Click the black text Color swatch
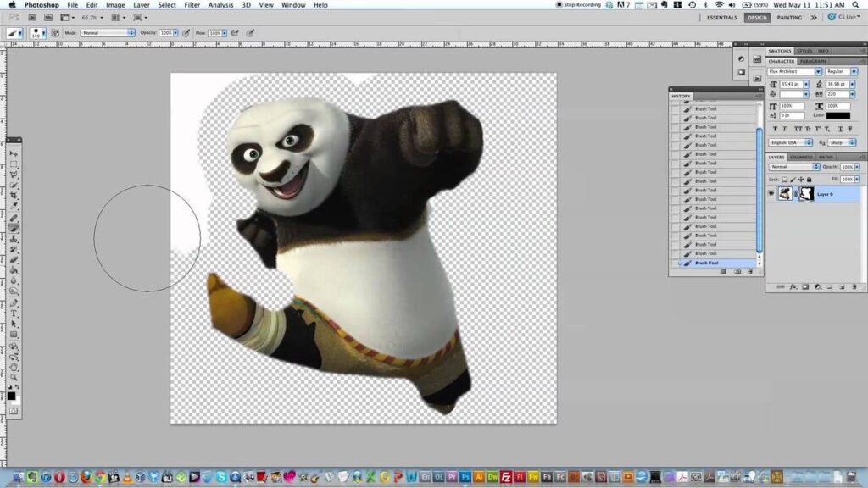This screenshot has height=488, width=868. click(837, 115)
